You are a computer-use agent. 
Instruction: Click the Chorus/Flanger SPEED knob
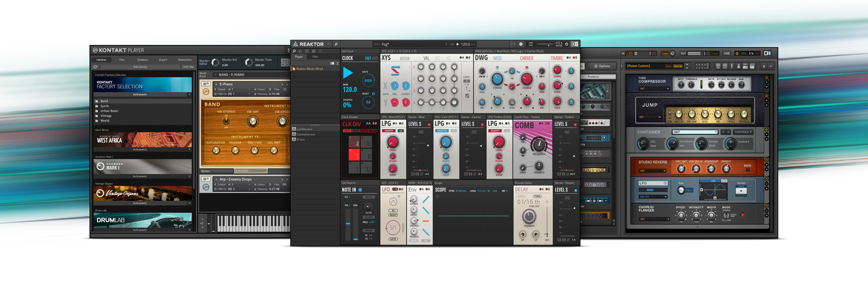click(x=680, y=215)
